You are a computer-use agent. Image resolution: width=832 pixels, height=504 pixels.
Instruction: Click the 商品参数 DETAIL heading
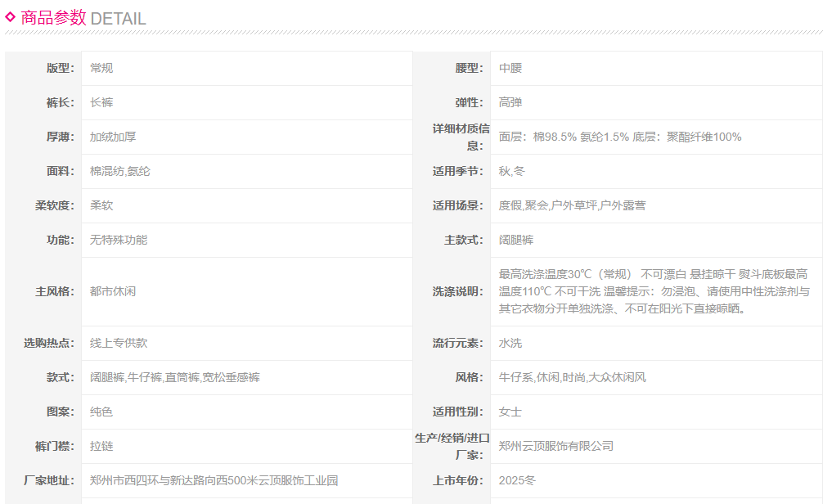tap(83, 18)
